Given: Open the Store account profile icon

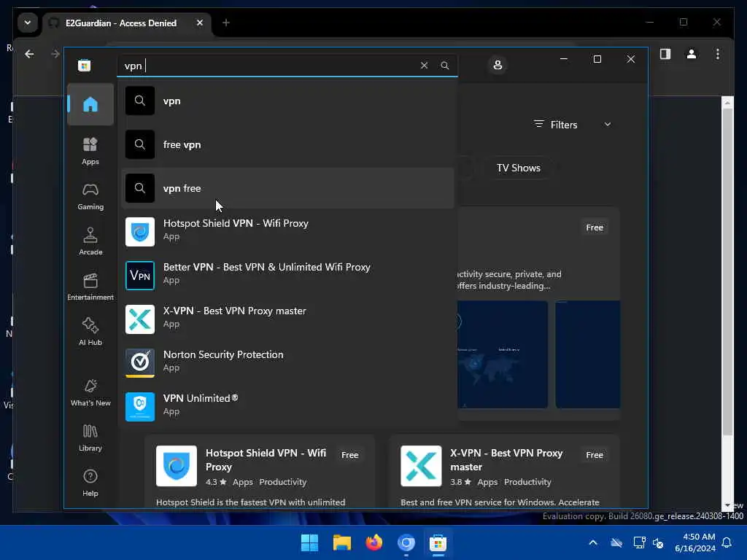Looking at the screenshot, I should click(x=498, y=65).
